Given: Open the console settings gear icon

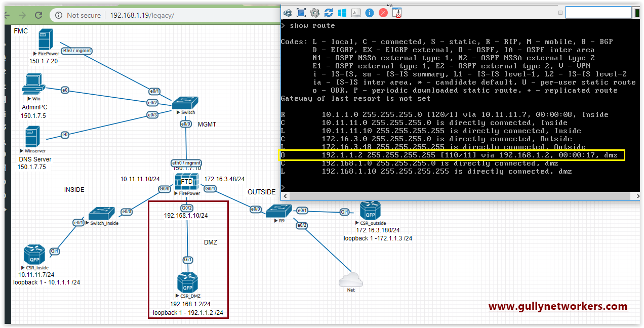Looking at the screenshot, I should point(314,12).
